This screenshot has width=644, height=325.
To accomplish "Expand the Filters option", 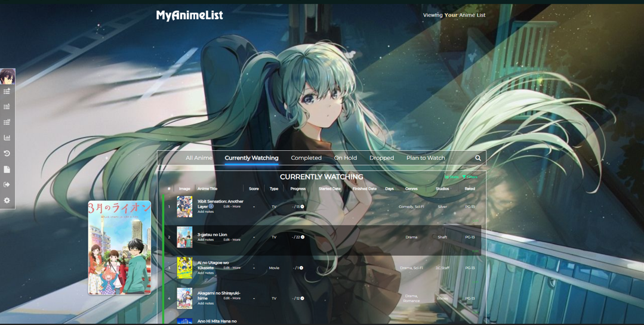I will pyautogui.click(x=470, y=177).
